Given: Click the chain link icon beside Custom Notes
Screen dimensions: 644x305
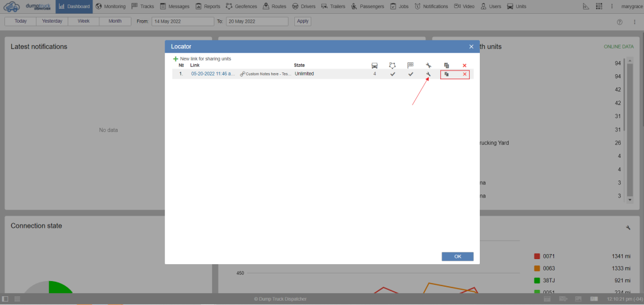Looking at the screenshot, I should click(243, 74).
